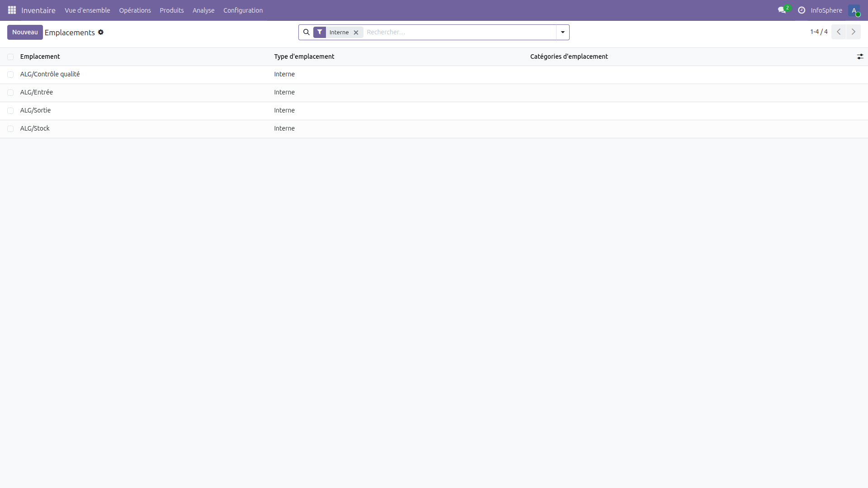Go to previous page with the left arrow
Image resolution: width=868 pixels, height=488 pixels.
[839, 32]
